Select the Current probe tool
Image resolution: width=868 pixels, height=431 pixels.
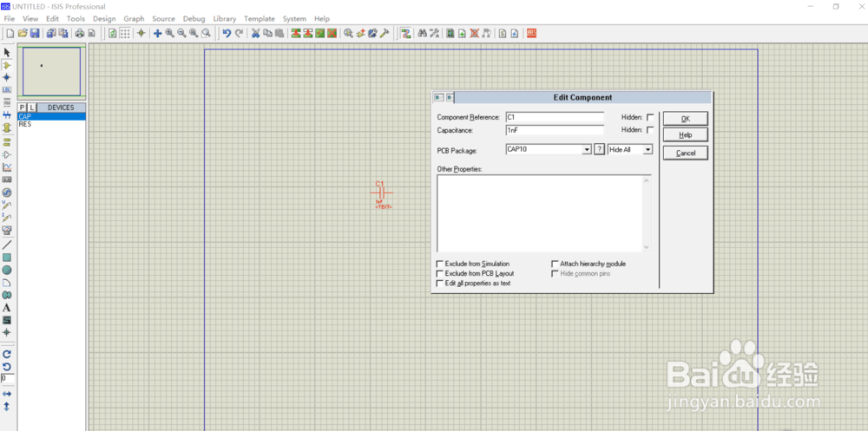(x=7, y=218)
